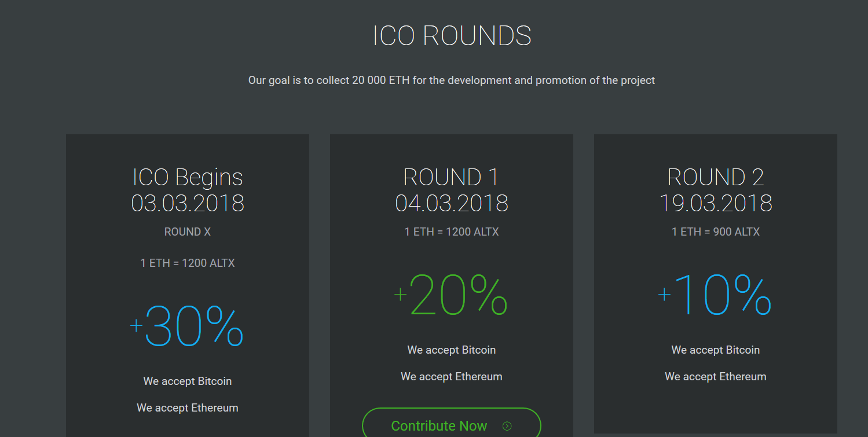This screenshot has width=868, height=437.
Task: Click 1 ETH = 1200 ALTX in Round 1
Action: tap(452, 232)
